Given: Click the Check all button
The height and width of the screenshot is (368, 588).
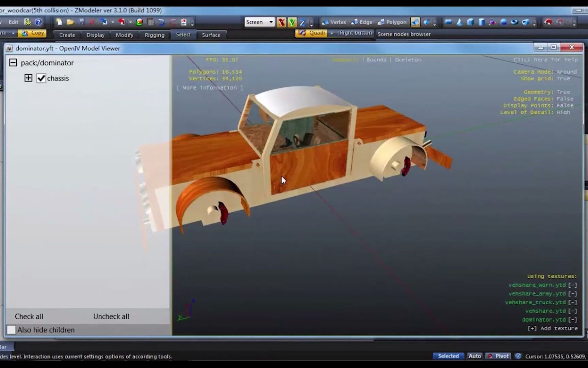Looking at the screenshot, I should [x=29, y=316].
